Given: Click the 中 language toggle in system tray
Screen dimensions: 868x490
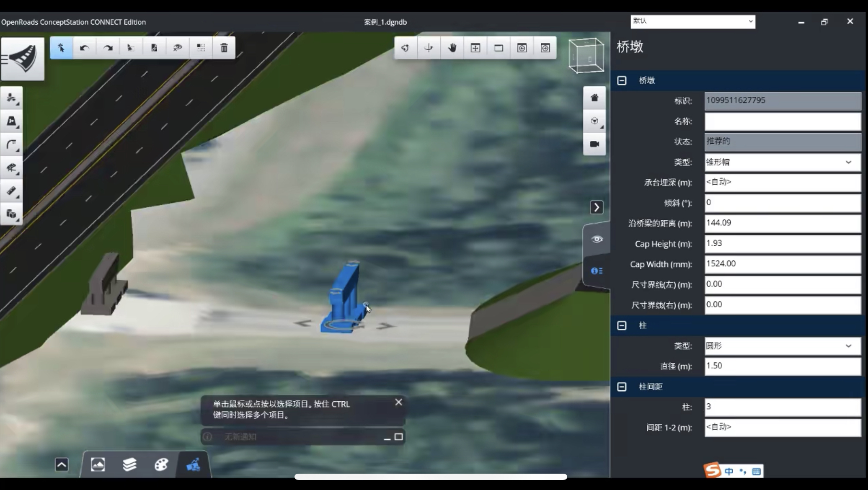Looking at the screenshot, I should click(x=729, y=471).
